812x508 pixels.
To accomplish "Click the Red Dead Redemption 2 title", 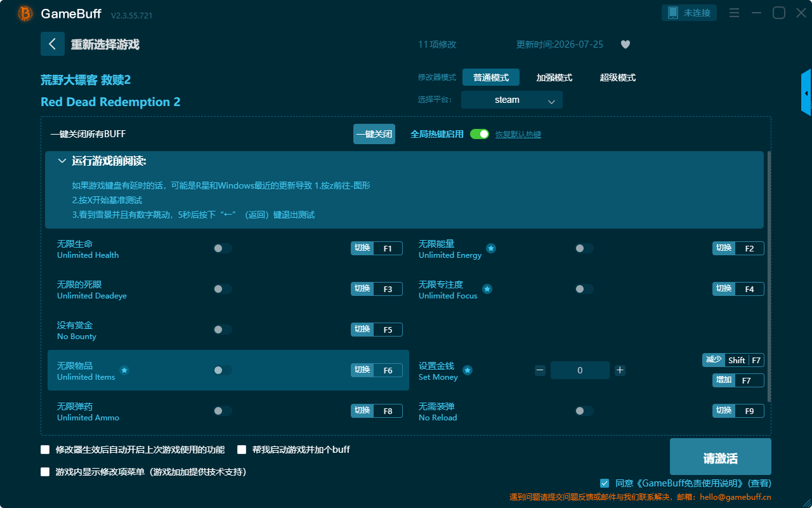I will [110, 102].
